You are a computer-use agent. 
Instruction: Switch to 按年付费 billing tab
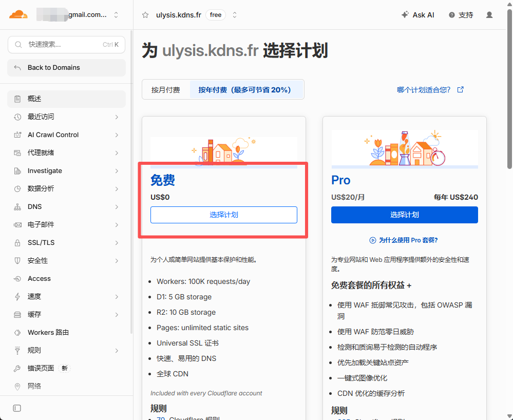[x=246, y=90]
